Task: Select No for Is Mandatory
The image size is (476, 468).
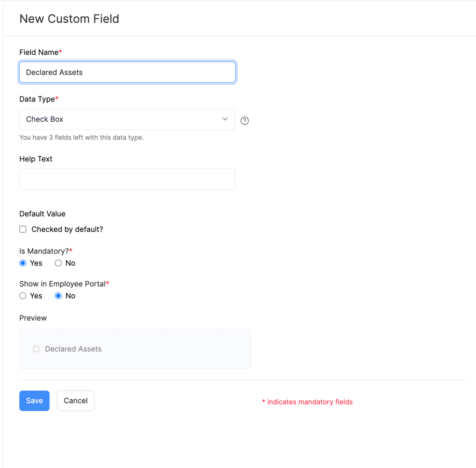Action: 58,263
